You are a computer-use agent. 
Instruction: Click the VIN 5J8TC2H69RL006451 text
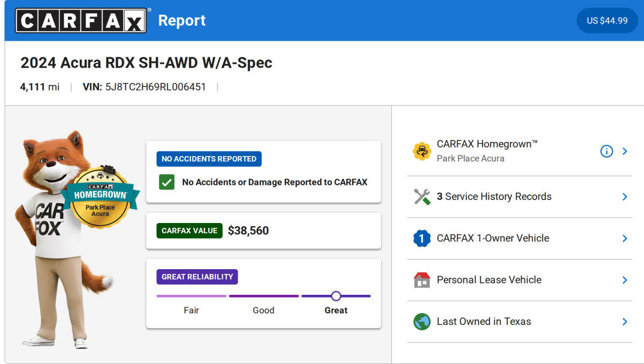pyautogui.click(x=144, y=87)
